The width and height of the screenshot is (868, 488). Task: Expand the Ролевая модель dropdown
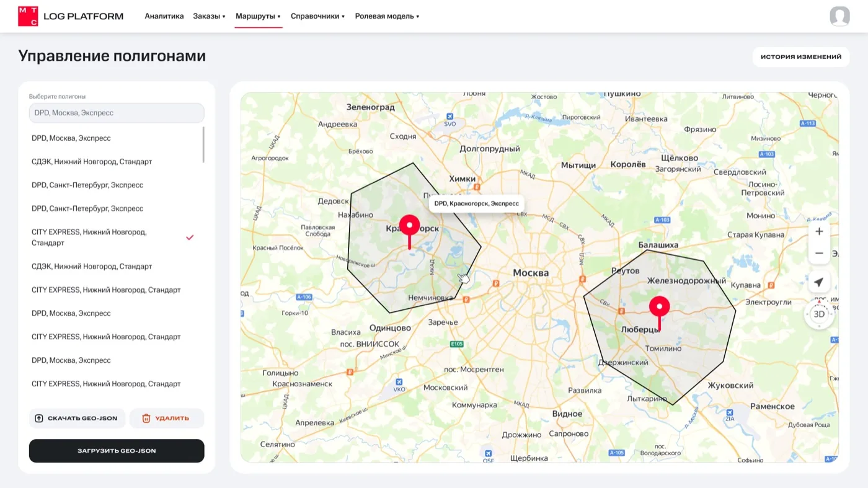387,16
